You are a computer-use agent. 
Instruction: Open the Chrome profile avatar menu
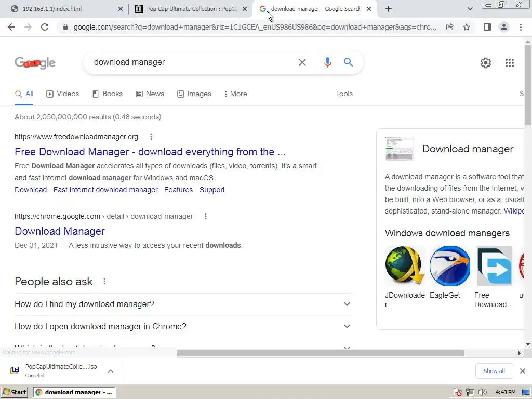(504, 27)
